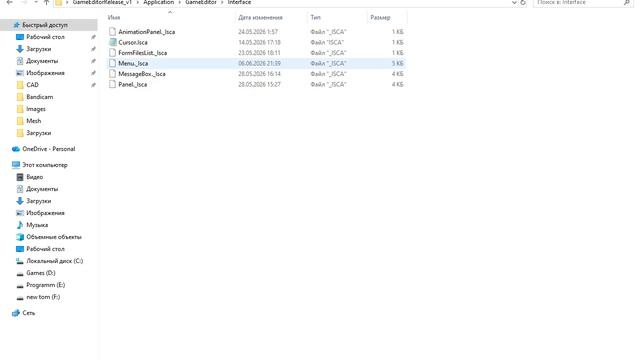Image resolution: width=640 pixels, height=360 pixels.
Task: Open Изображения under Быстрый доступ
Action: [45, 73]
